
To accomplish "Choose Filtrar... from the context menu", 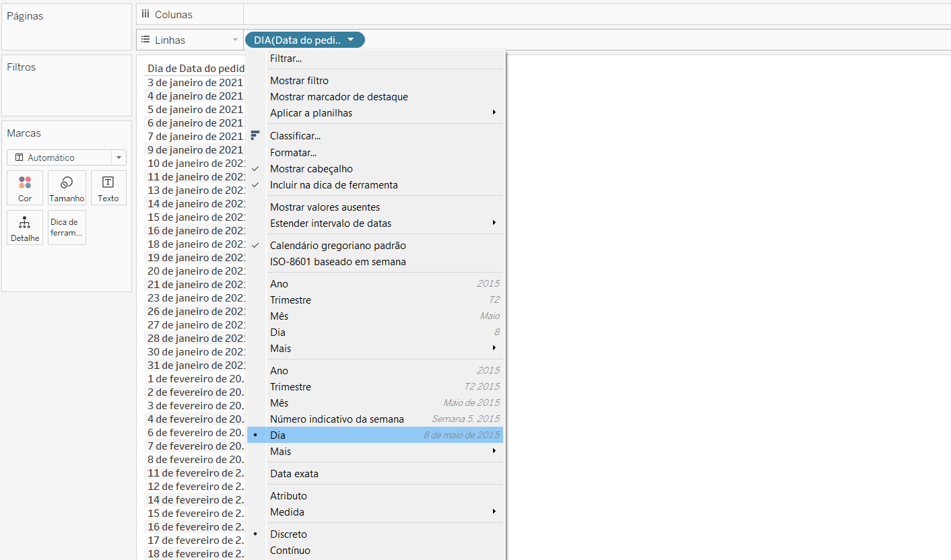I will (286, 59).
